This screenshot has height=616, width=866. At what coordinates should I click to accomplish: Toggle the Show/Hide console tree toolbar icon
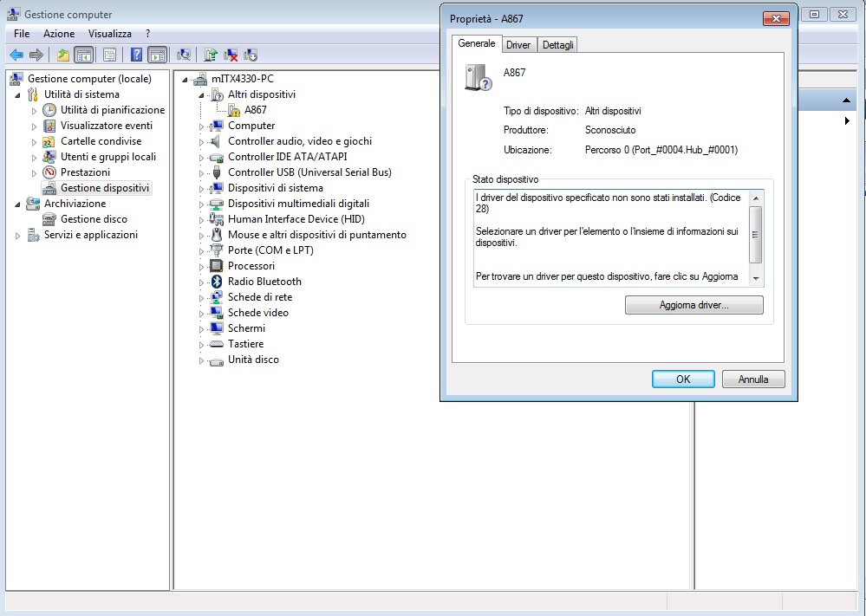pos(83,55)
